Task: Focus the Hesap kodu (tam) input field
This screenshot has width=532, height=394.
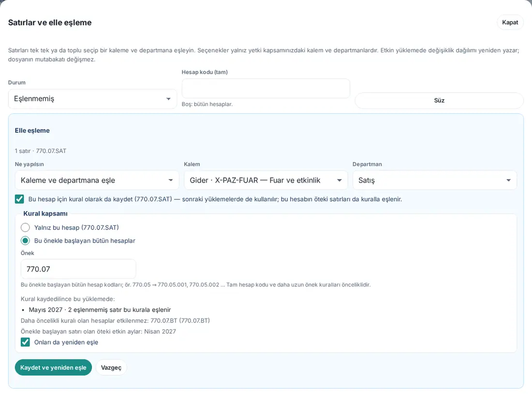Action: tap(266, 88)
